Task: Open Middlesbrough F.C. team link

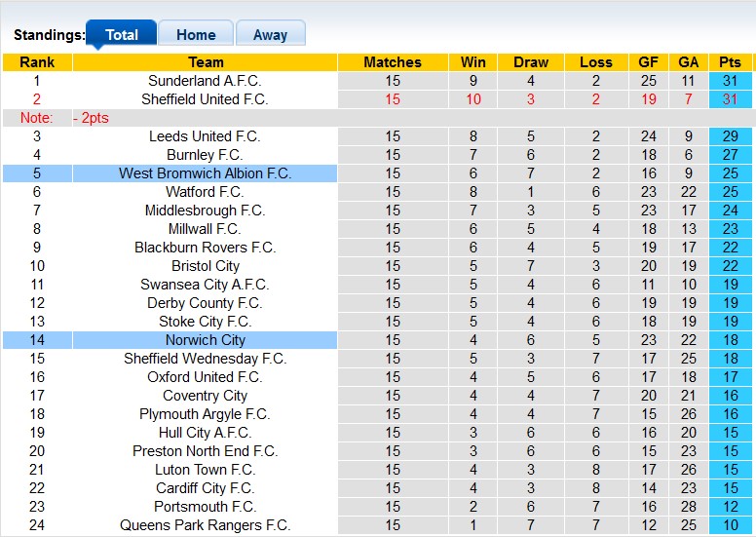Action: coord(205,211)
